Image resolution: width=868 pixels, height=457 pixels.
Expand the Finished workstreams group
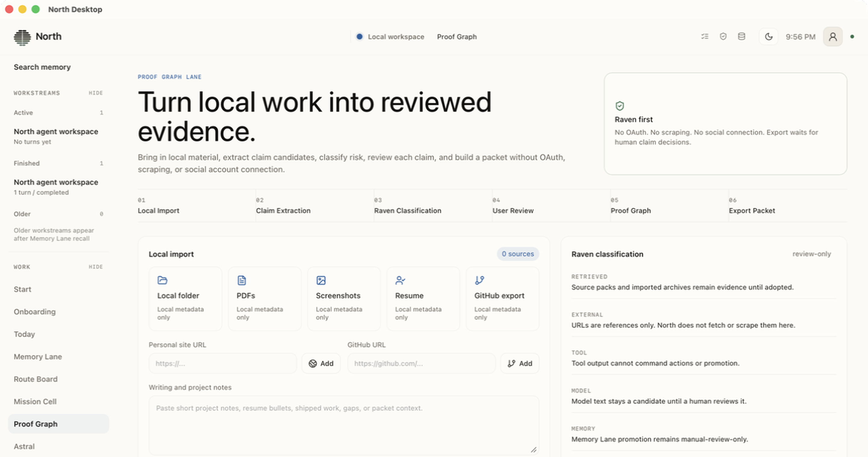(58, 163)
